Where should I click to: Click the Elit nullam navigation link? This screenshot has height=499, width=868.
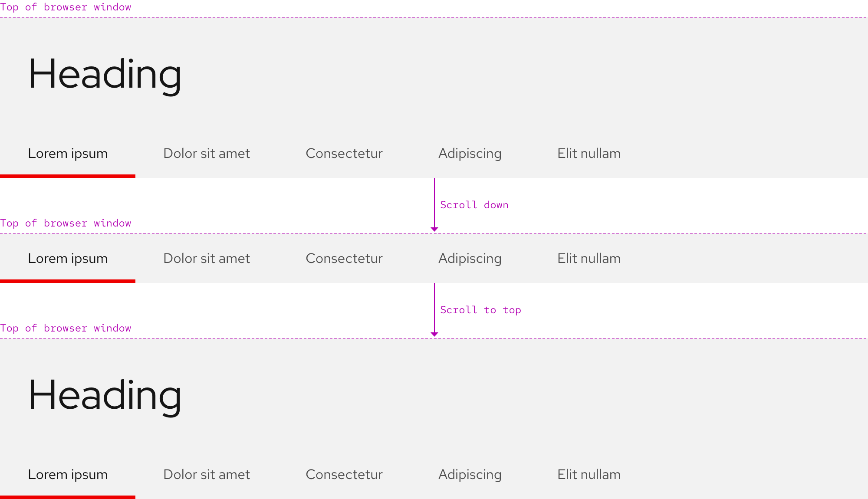tap(589, 153)
